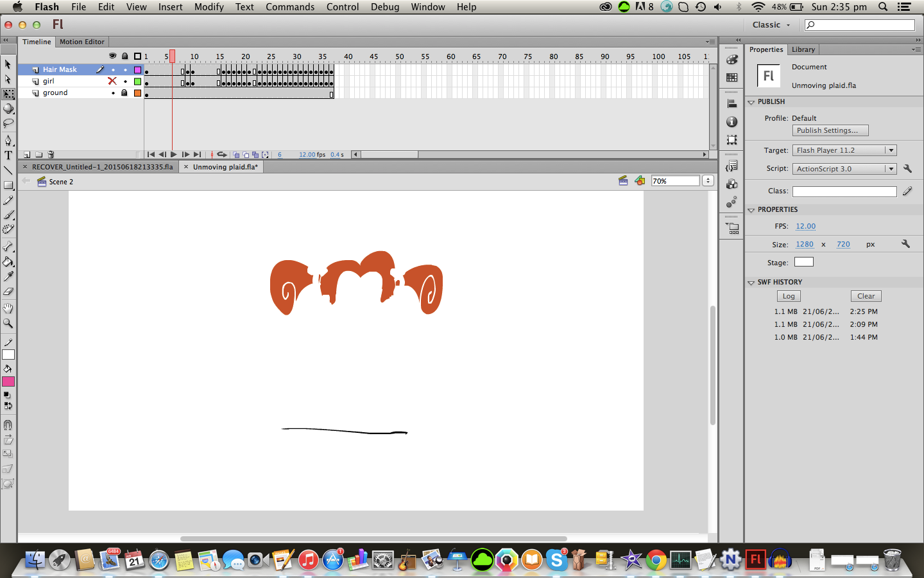
Task: Open the ActionScript 3.0 script dropdown
Action: coord(891,169)
